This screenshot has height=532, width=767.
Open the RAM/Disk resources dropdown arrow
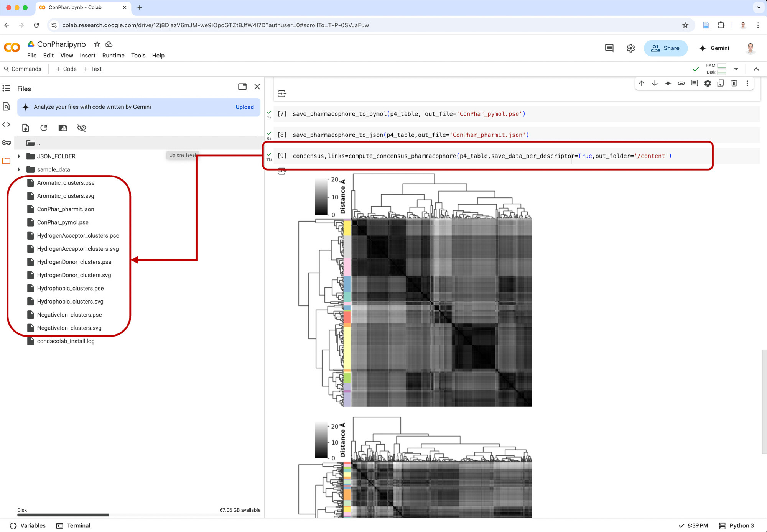tap(736, 69)
